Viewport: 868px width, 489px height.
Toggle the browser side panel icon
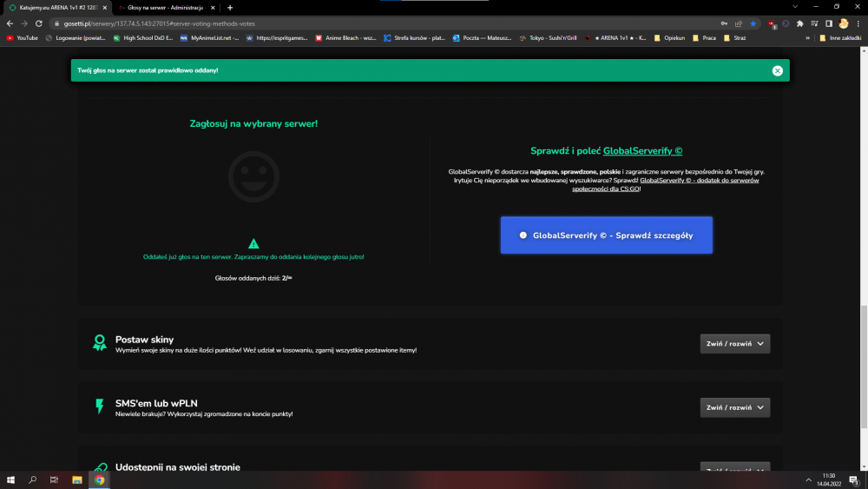[829, 23]
